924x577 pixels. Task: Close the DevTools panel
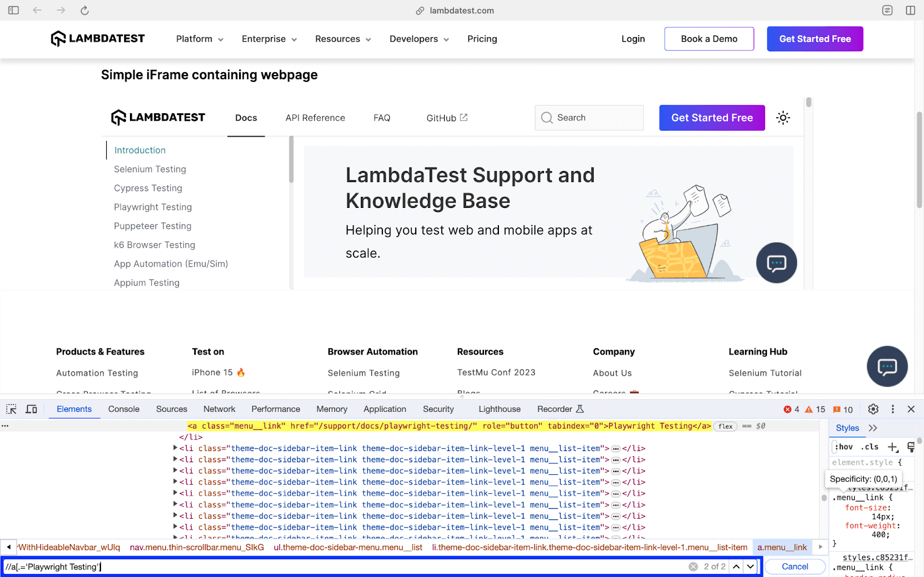(911, 409)
